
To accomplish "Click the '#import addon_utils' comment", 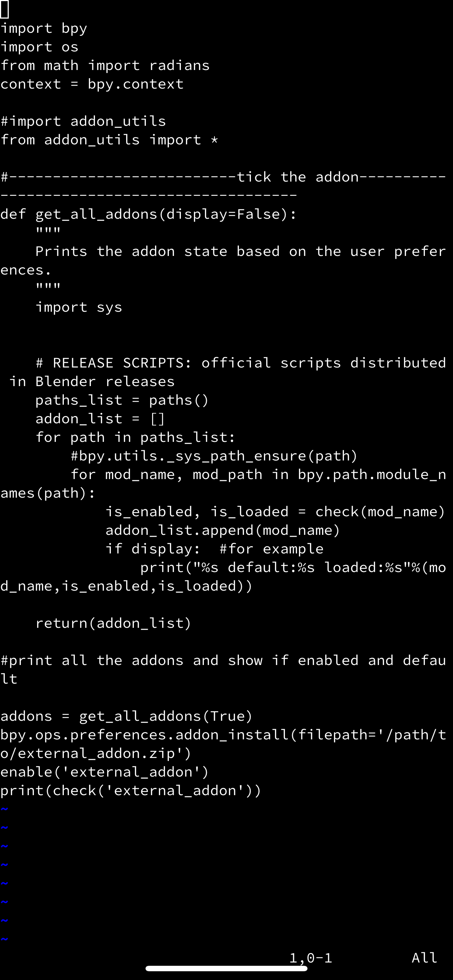I will click(83, 122).
